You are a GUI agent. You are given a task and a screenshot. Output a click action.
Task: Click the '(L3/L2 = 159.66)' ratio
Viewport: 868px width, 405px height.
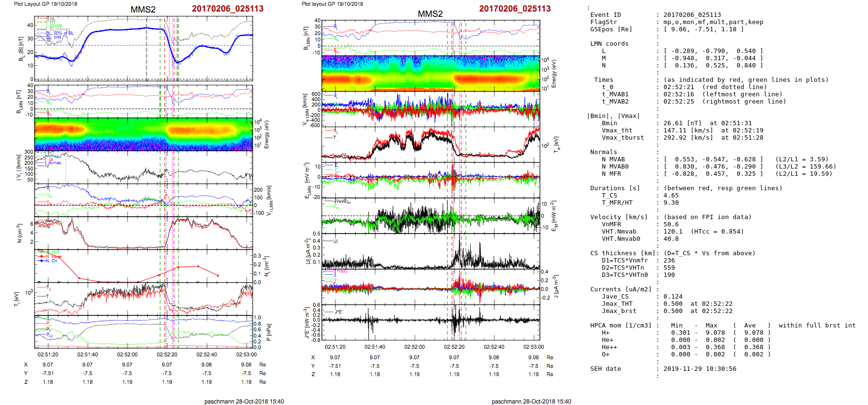(805, 167)
